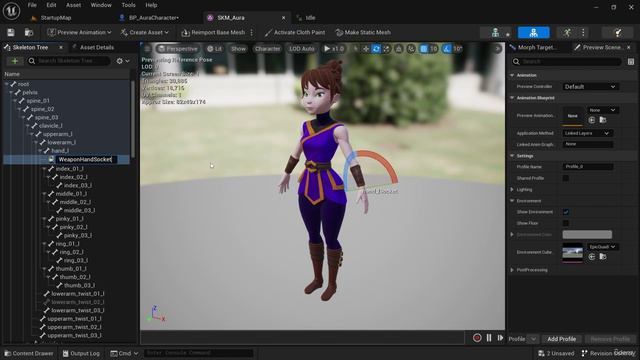Step forward one frame in preview
640x360 pixels.
tap(500, 338)
